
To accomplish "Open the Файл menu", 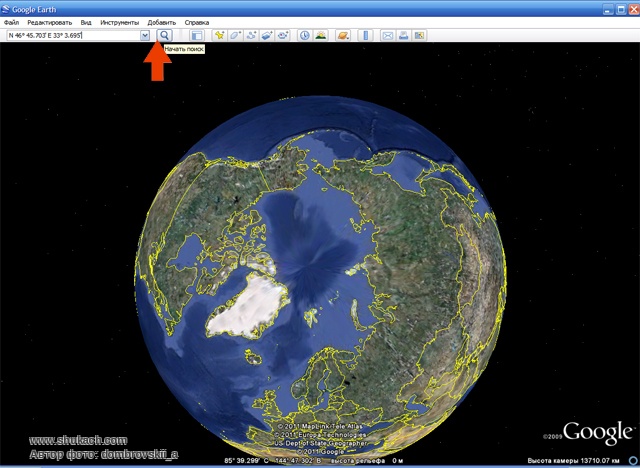I will (11, 22).
